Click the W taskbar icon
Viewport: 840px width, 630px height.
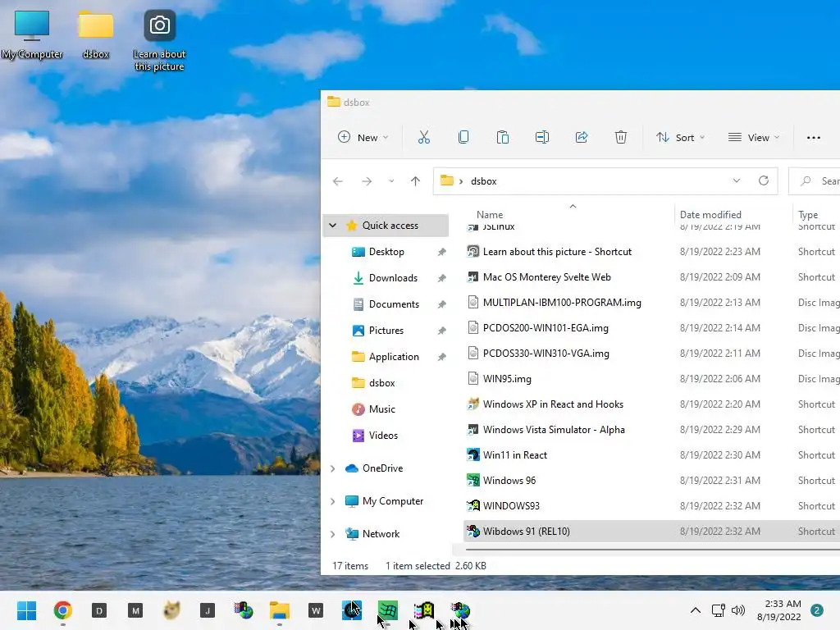pyautogui.click(x=316, y=610)
